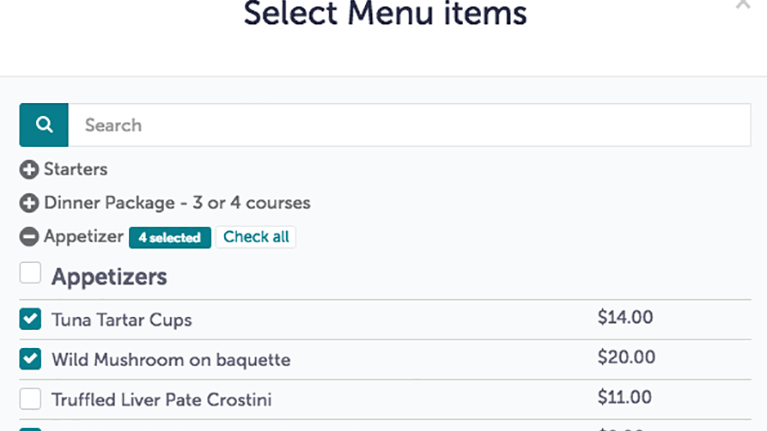Viewport: 767px width, 431px height.
Task: Collapse Appetizer using the minus icon
Action: (29, 237)
